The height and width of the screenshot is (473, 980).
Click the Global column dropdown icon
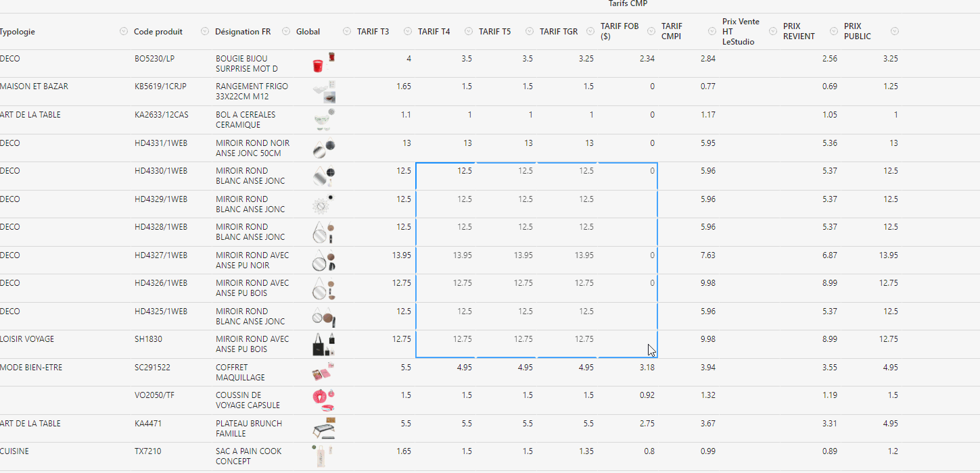point(347,31)
